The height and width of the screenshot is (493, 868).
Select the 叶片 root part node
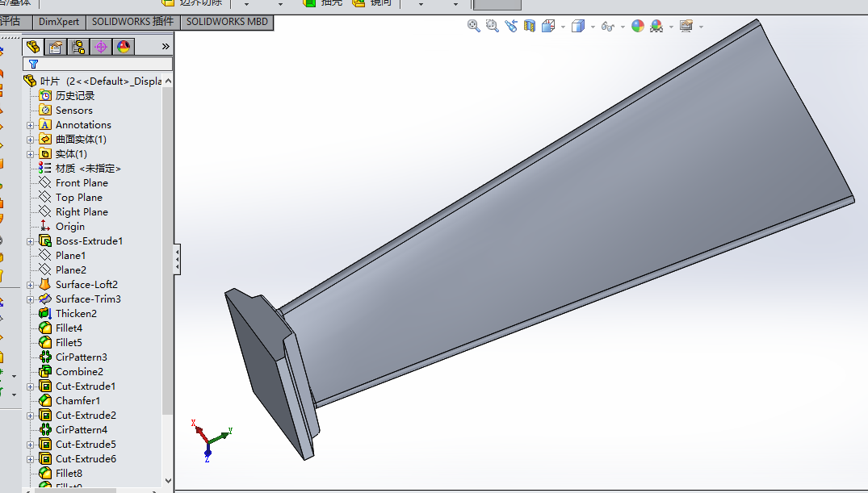[x=93, y=81]
